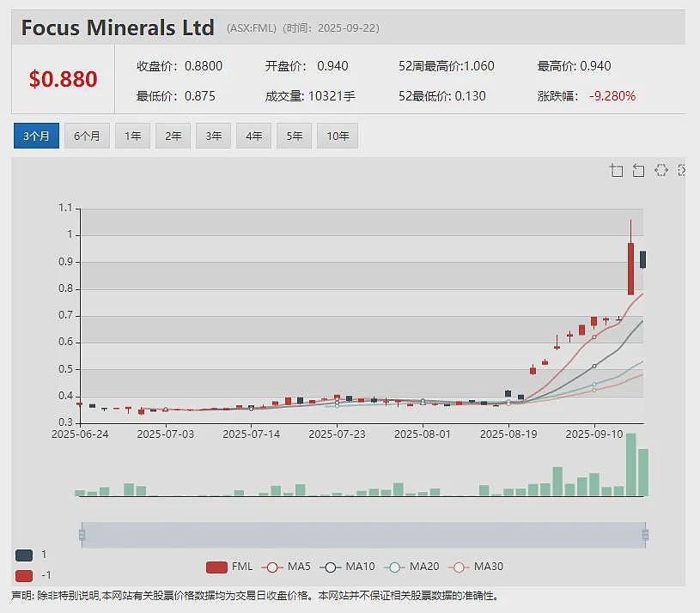Click the 52周最高价:1.060 value
700x613 pixels.
point(447,66)
